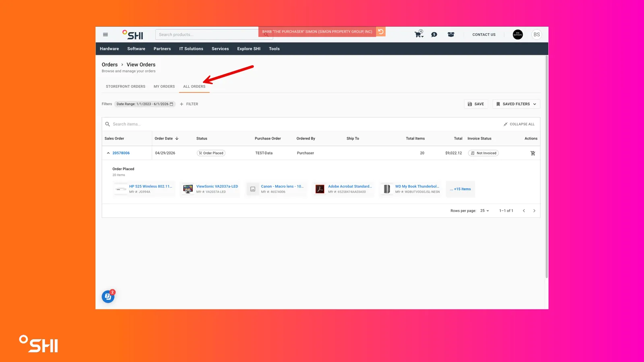644x362 pixels.
Task: Open the IT Solutions menu
Action: point(191,49)
